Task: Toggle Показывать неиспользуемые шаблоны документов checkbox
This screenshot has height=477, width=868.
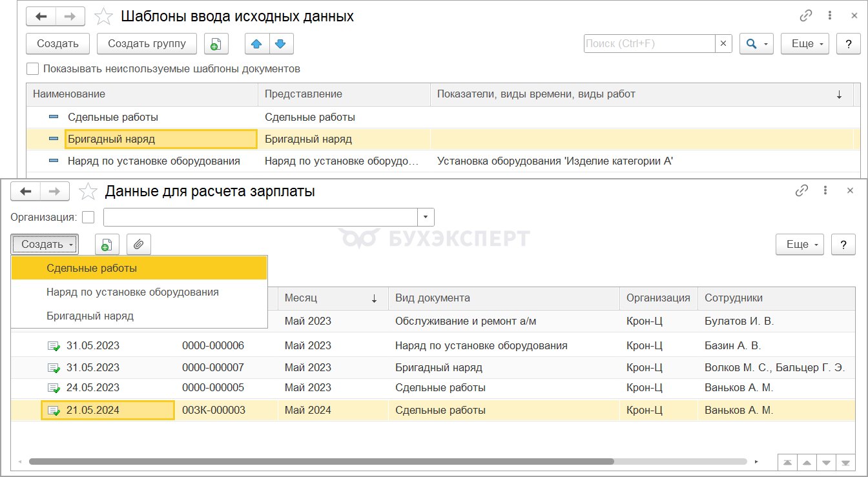Action: 32,68
